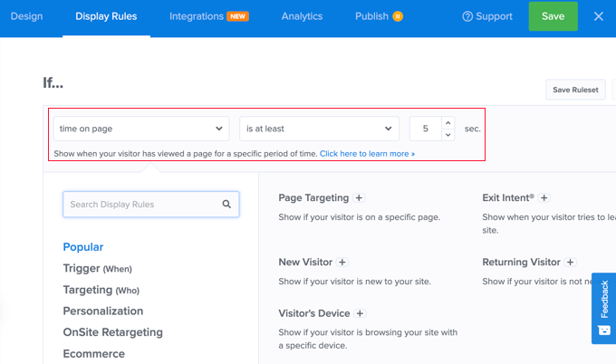
Task: Close the campaign builder with X
Action: pyautogui.click(x=598, y=16)
